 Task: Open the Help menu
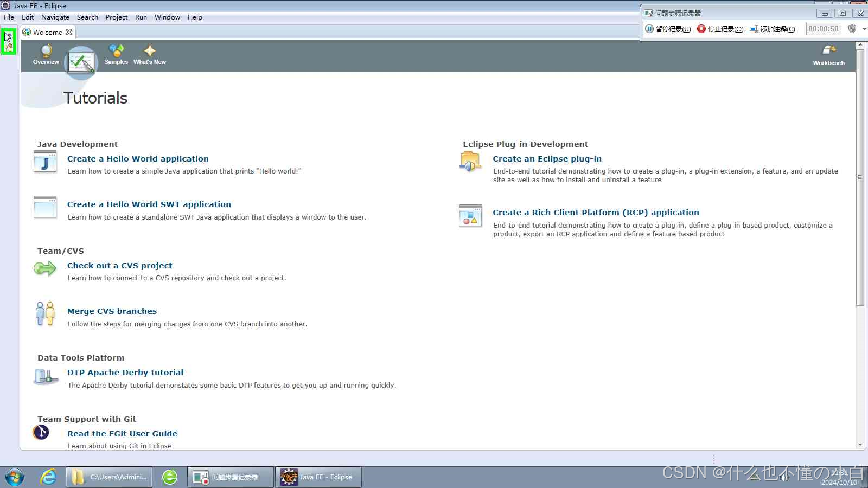pos(195,17)
